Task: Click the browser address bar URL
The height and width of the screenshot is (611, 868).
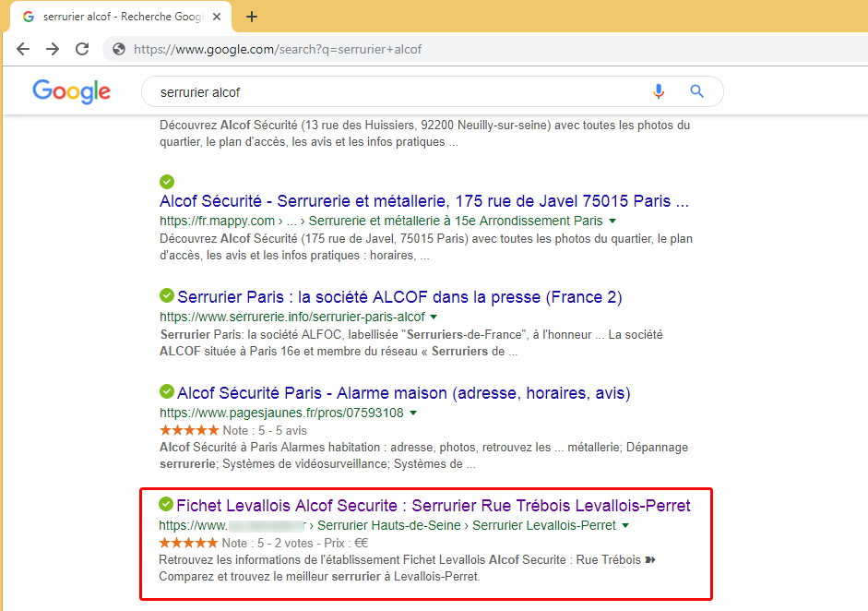Action: [x=277, y=49]
